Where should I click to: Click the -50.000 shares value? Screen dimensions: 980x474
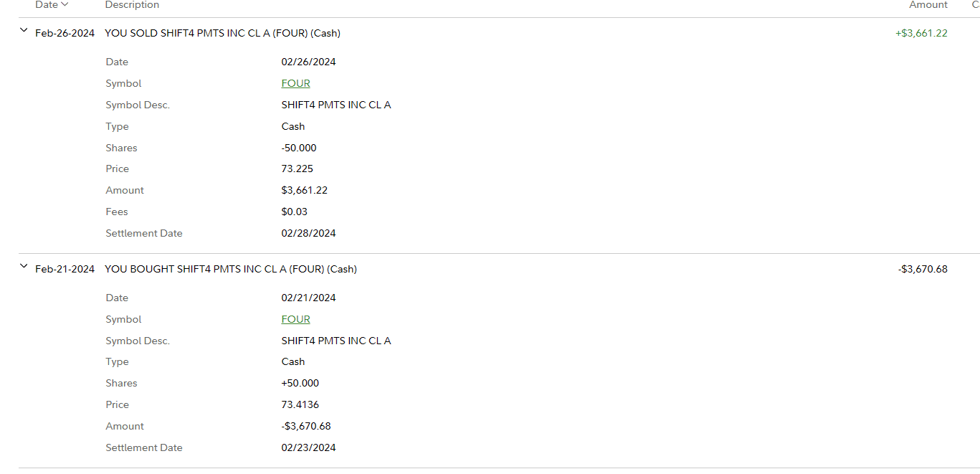(299, 148)
